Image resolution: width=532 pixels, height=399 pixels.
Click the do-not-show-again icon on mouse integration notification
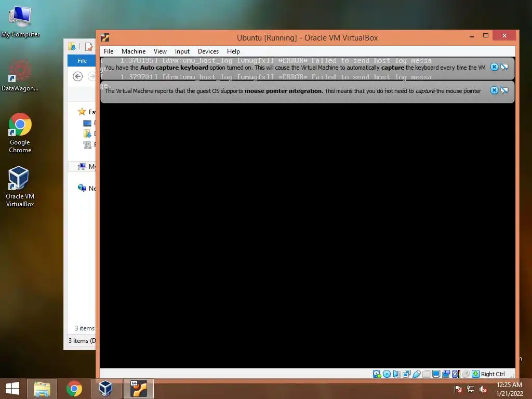coord(504,90)
